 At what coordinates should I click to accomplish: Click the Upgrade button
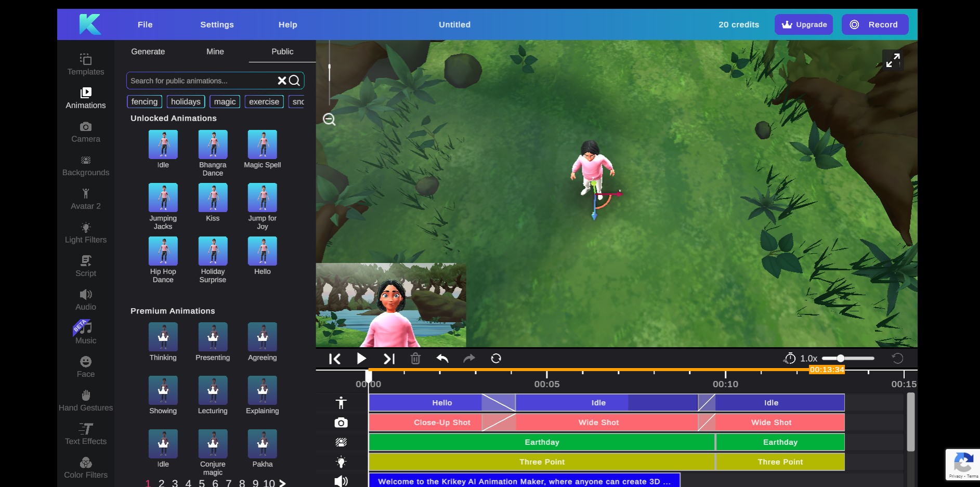(804, 24)
